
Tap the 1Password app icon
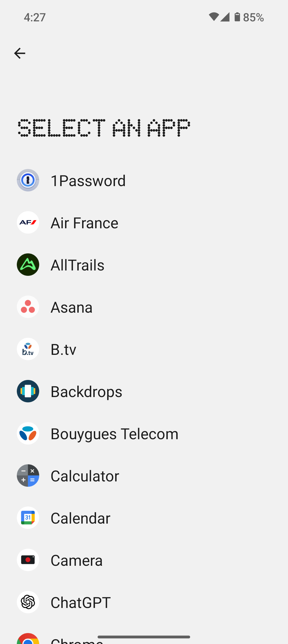pos(28,180)
